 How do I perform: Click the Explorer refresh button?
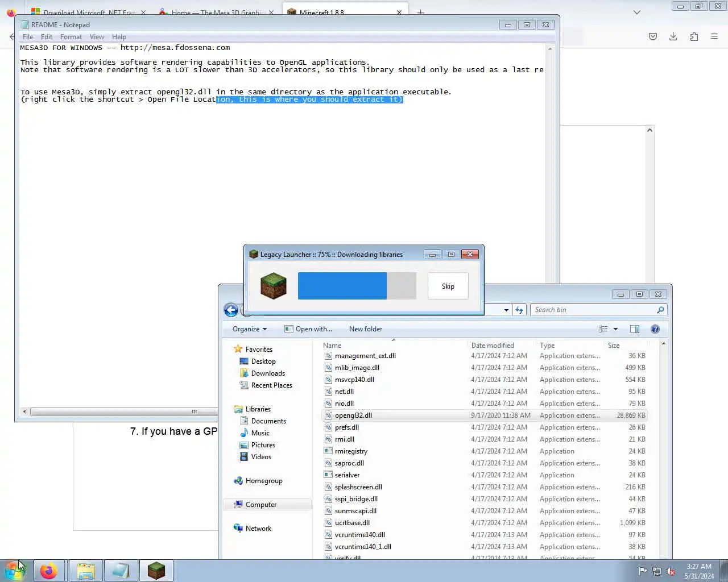click(x=519, y=310)
